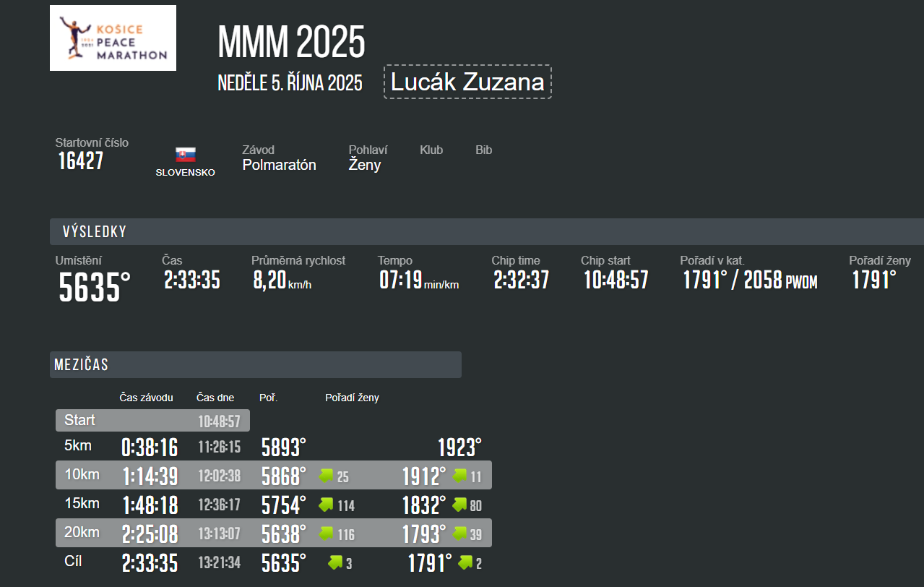The height and width of the screenshot is (587, 924).
Task: Click the 5km race time 0:38:16
Action: pyautogui.click(x=150, y=447)
